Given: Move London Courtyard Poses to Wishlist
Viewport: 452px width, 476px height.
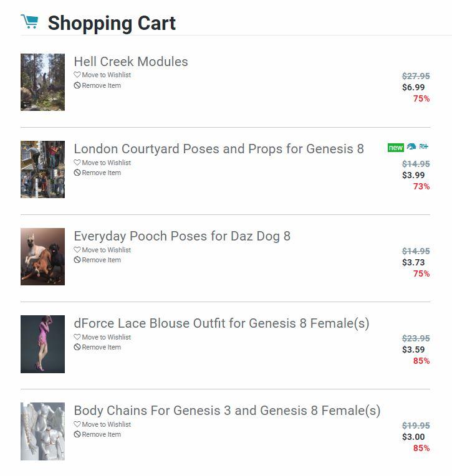Looking at the screenshot, I should [106, 163].
